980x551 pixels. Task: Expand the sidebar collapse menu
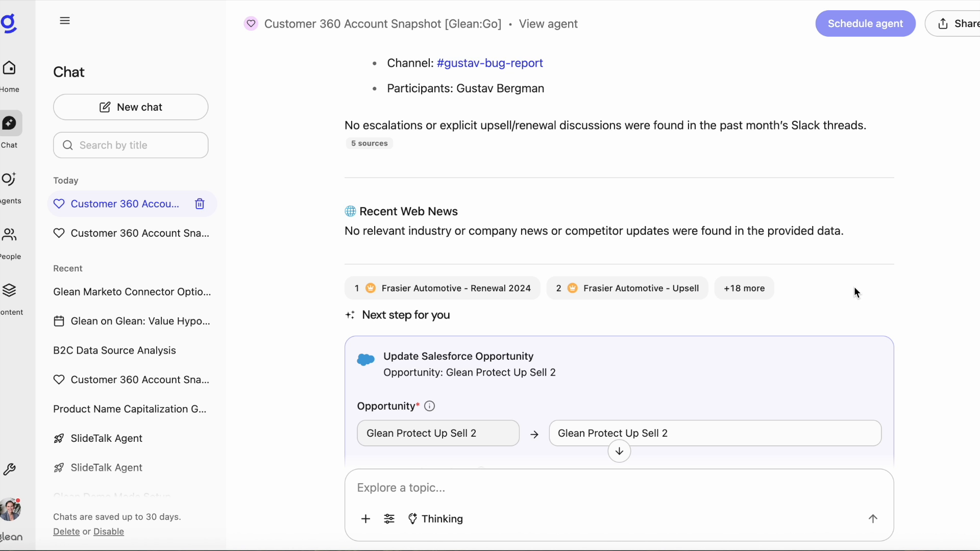(65, 20)
